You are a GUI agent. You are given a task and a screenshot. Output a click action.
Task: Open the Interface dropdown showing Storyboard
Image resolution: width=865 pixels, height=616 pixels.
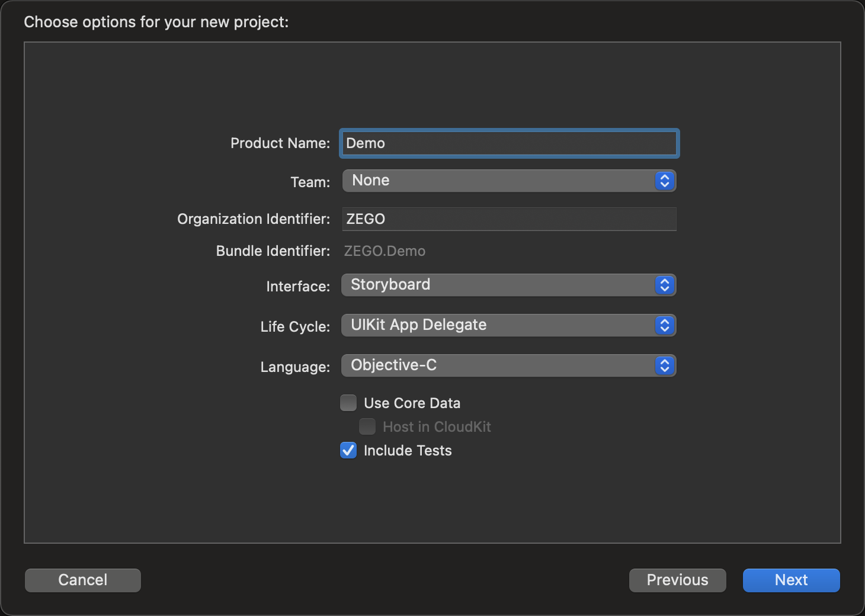(498, 285)
